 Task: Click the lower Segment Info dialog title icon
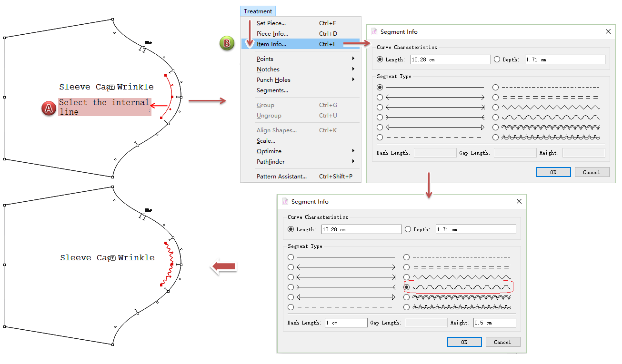[285, 202]
